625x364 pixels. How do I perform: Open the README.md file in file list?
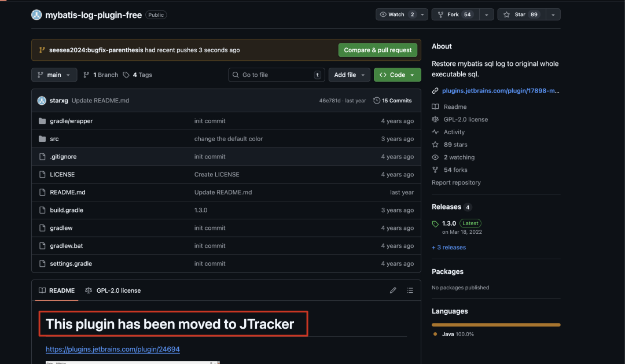[67, 192]
